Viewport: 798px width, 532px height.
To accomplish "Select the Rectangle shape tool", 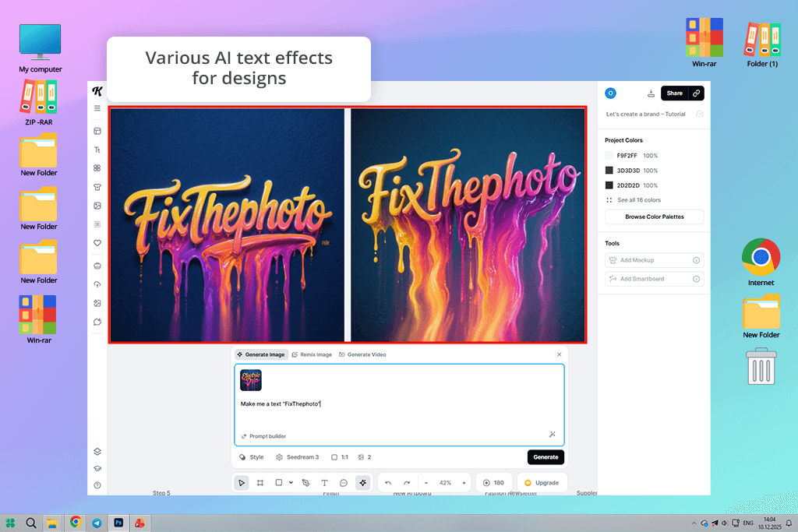I will (x=279, y=483).
